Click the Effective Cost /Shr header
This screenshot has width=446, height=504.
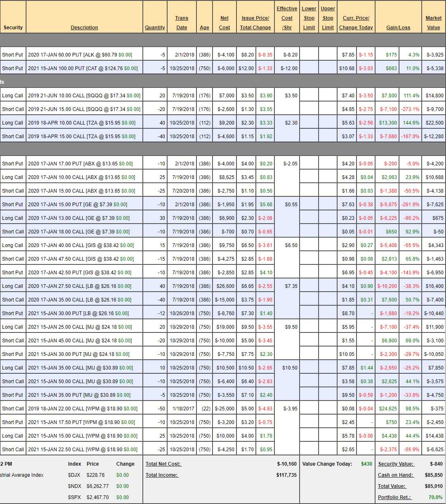tap(287, 18)
